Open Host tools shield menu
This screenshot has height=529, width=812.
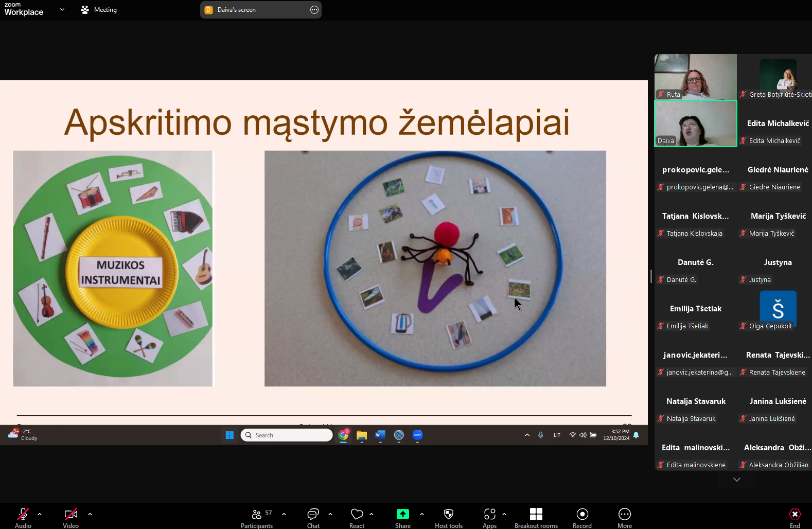(x=449, y=517)
